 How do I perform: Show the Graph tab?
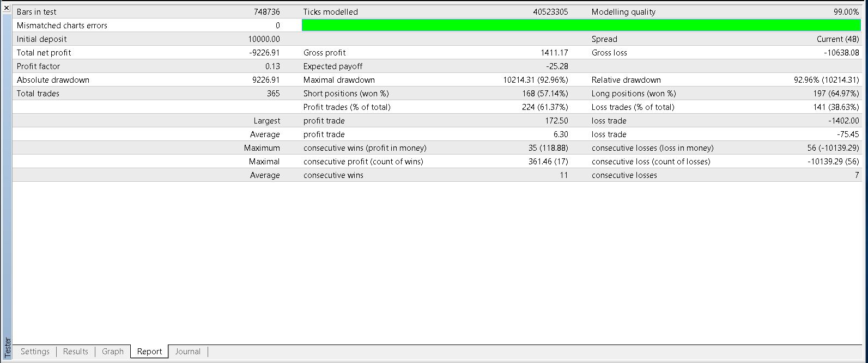coord(113,352)
